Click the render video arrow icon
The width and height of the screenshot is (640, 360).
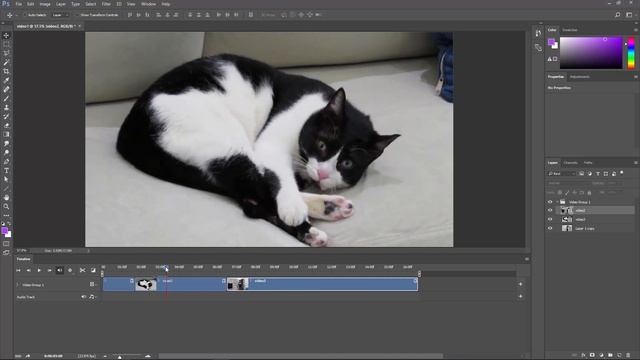[28, 356]
